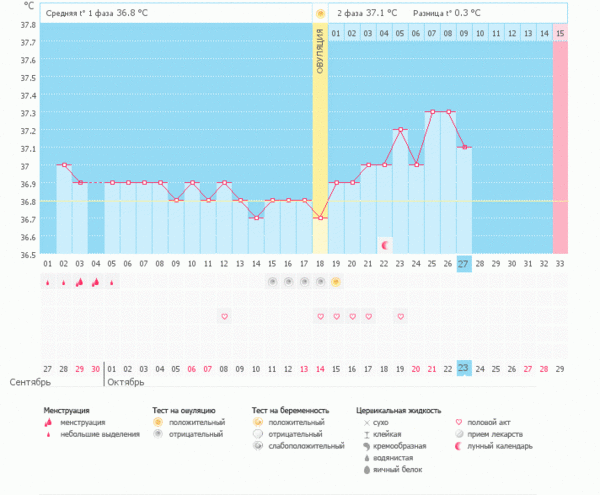600x495 pixels.
Task: Click the negative ovulation test icon on day 15
Action: coord(272,282)
